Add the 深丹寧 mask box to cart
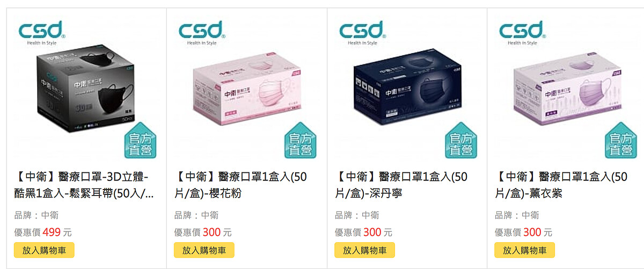This screenshot has width=644, height=269. 365,250
